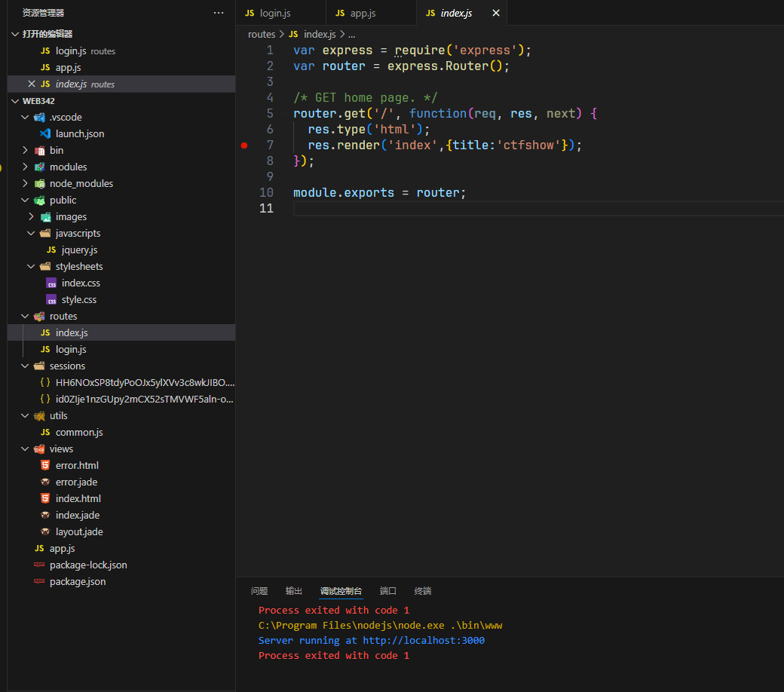Viewport: 784px width, 692px height.
Task: Open the explorer panel more actions ellipsis
Action: click(x=219, y=13)
